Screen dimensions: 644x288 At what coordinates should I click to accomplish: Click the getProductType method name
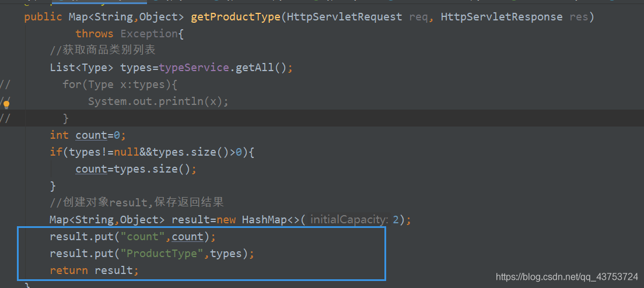236,17
